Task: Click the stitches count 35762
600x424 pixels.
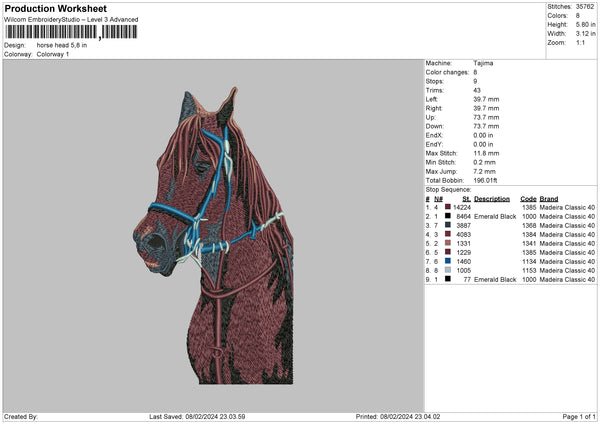Action: pos(585,6)
